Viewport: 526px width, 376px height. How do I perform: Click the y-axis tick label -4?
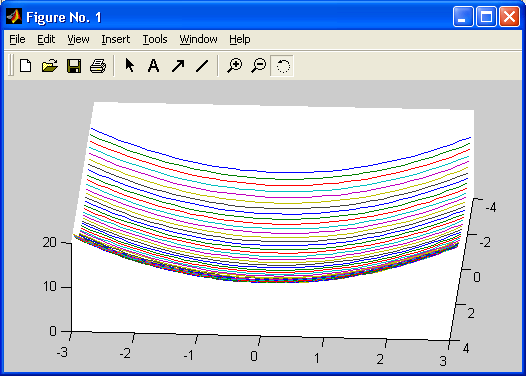click(x=490, y=207)
